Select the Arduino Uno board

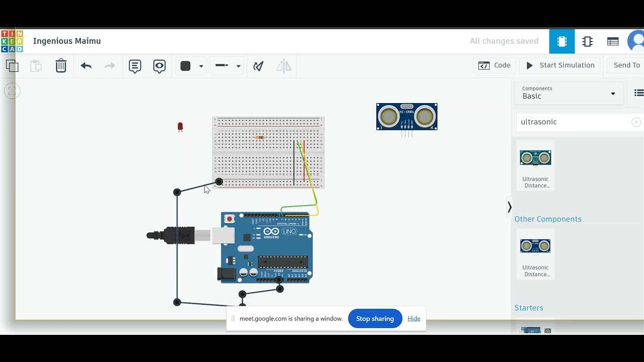tap(267, 247)
